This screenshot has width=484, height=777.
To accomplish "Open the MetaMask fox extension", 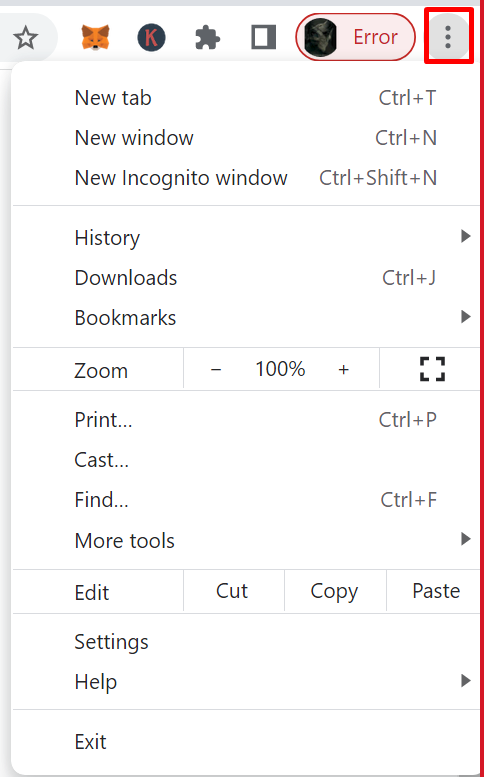I will coord(95,38).
